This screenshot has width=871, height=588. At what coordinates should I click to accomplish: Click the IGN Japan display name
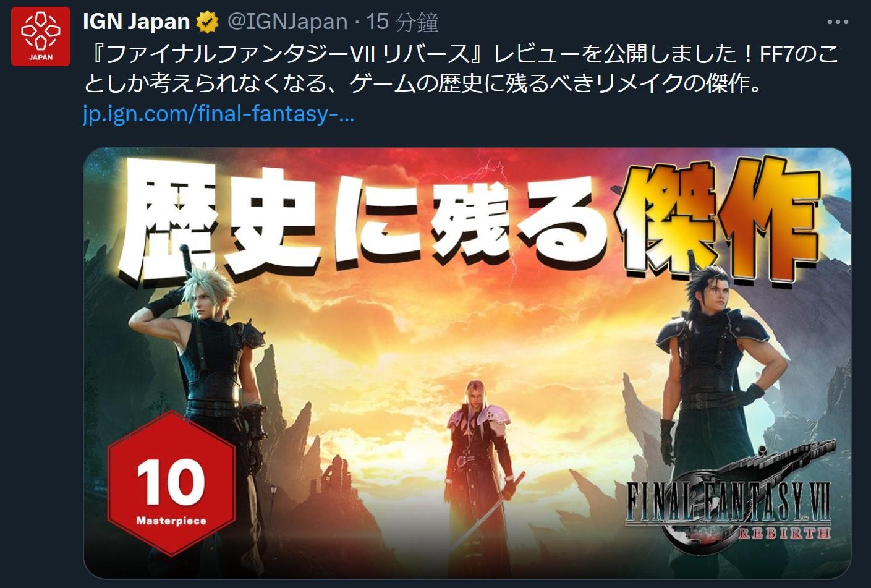point(136,22)
